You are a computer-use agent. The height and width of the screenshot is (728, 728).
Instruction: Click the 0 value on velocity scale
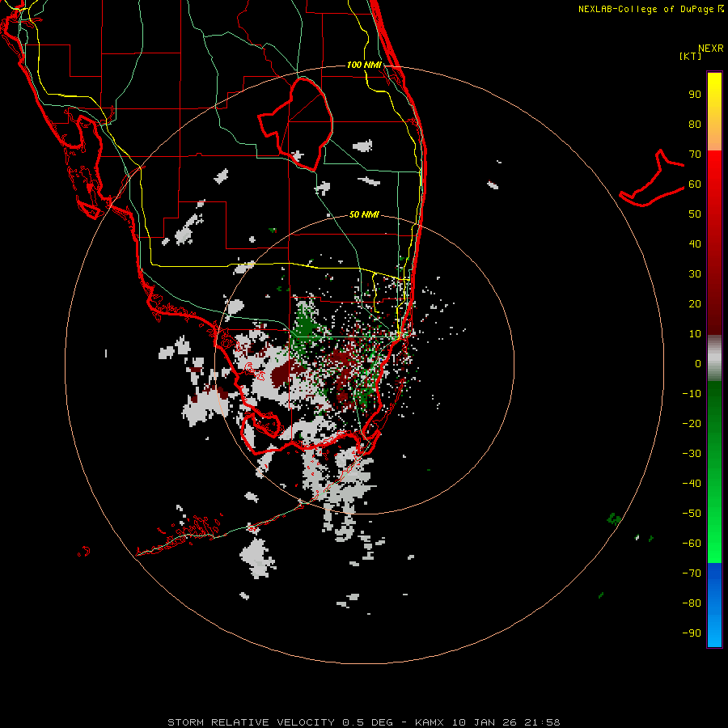698,364
